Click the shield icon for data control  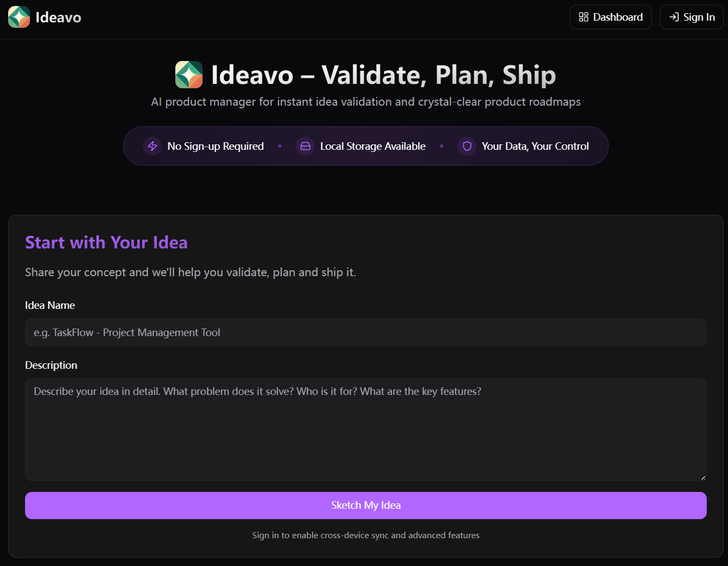[467, 146]
